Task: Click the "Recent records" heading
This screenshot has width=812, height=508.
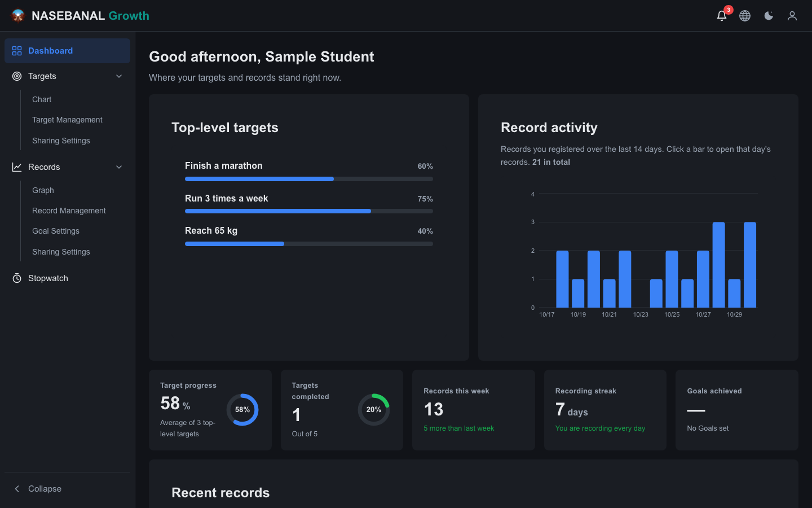Action: (220, 493)
